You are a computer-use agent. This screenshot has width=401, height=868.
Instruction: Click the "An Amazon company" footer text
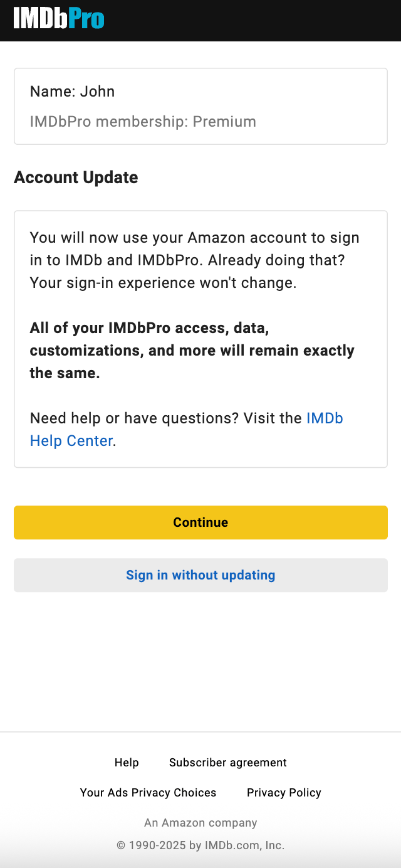[200, 823]
